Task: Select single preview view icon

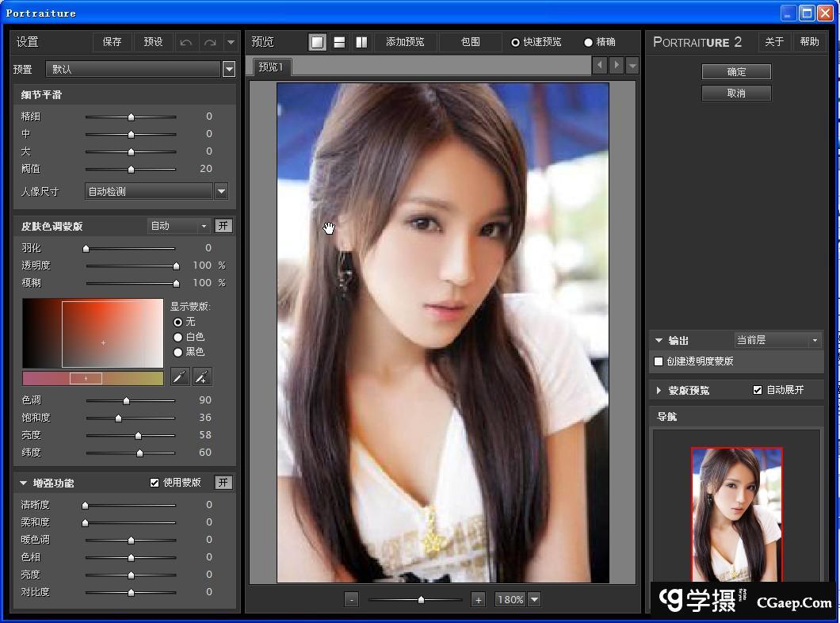Action: (x=318, y=42)
